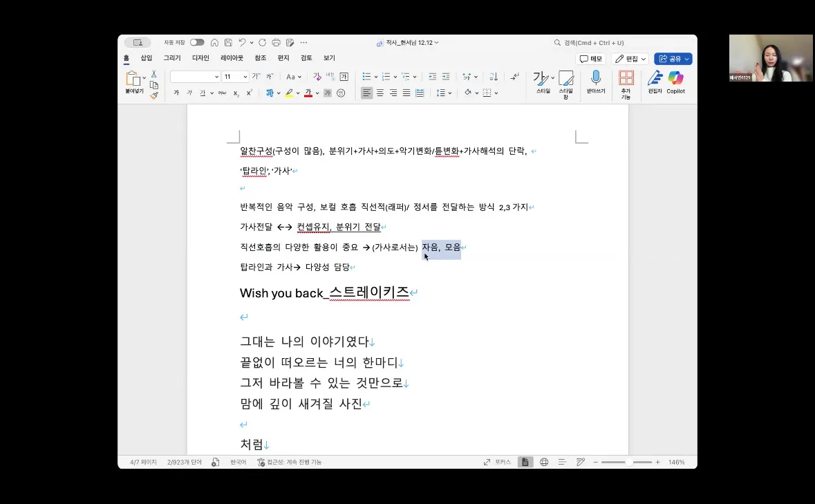815x504 pixels.
Task: Open the font color dropdown arrow
Action: [x=317, y=93]
